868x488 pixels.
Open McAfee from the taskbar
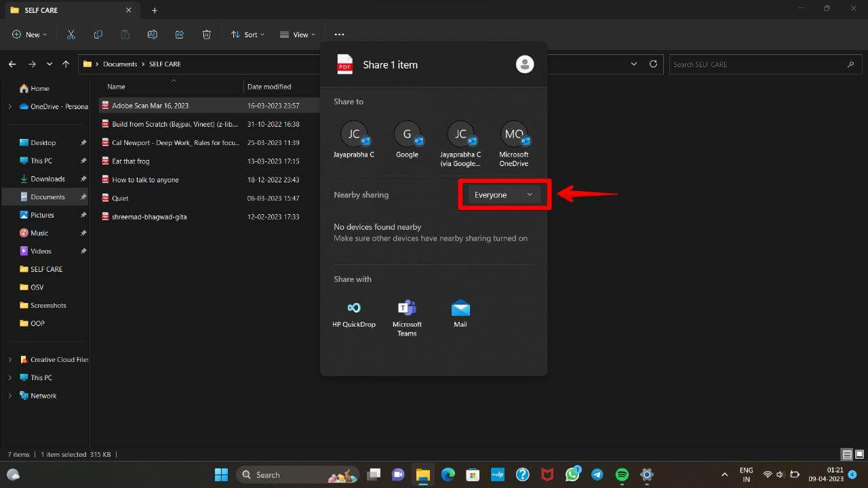[x=547, y=474]
